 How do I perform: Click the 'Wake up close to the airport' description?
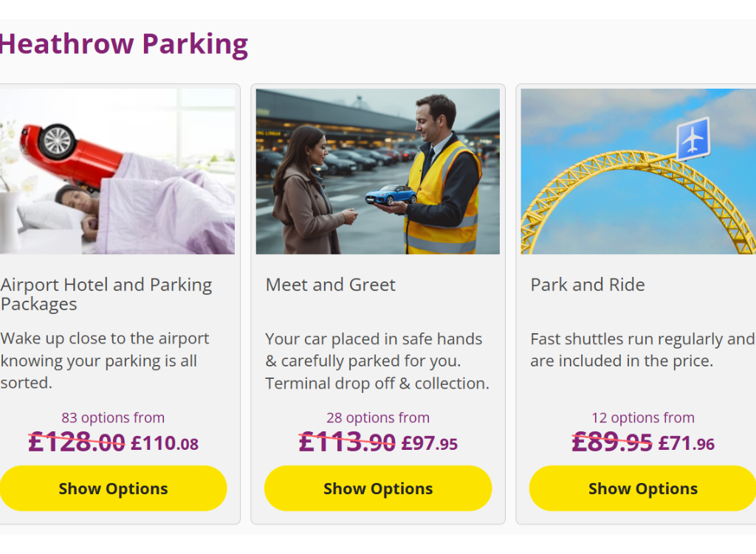coord(105,360)
